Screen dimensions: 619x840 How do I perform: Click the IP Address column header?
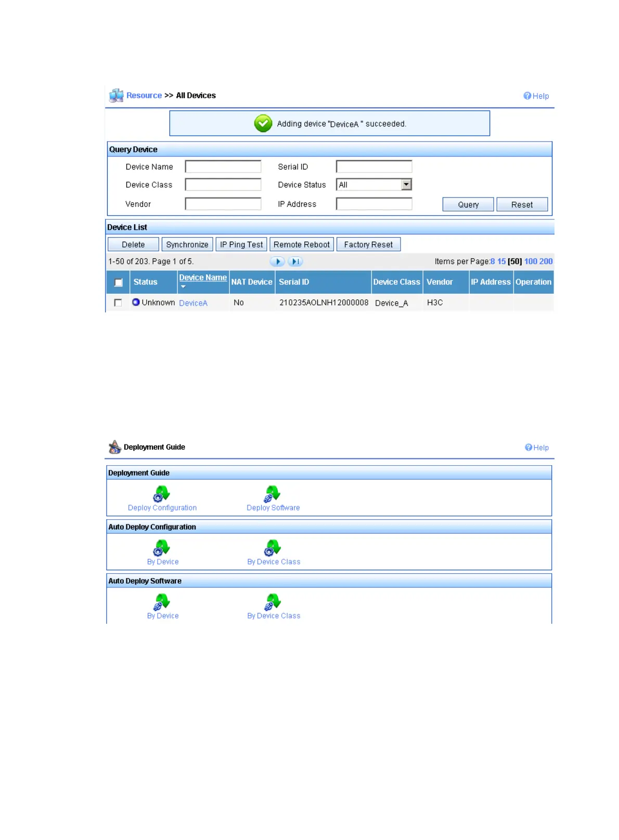(x=491, y=282)
